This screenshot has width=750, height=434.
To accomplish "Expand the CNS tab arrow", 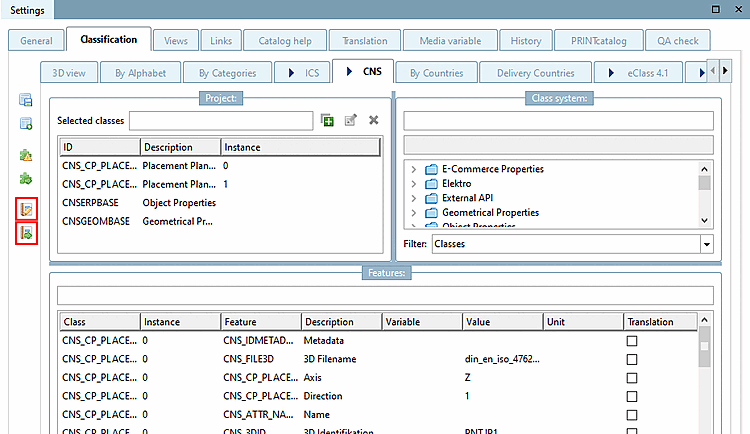I will tap(349, 71).
